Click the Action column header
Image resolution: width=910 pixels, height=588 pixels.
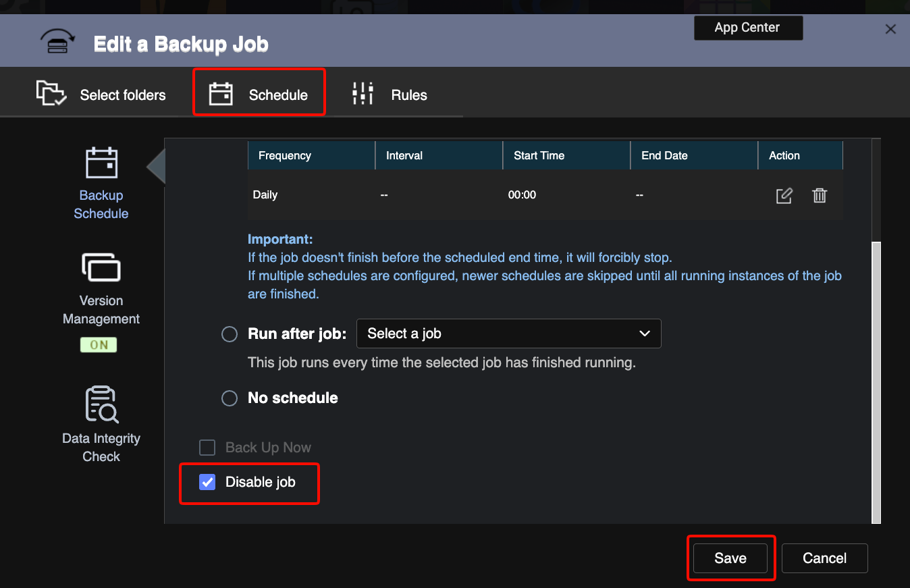801,155
